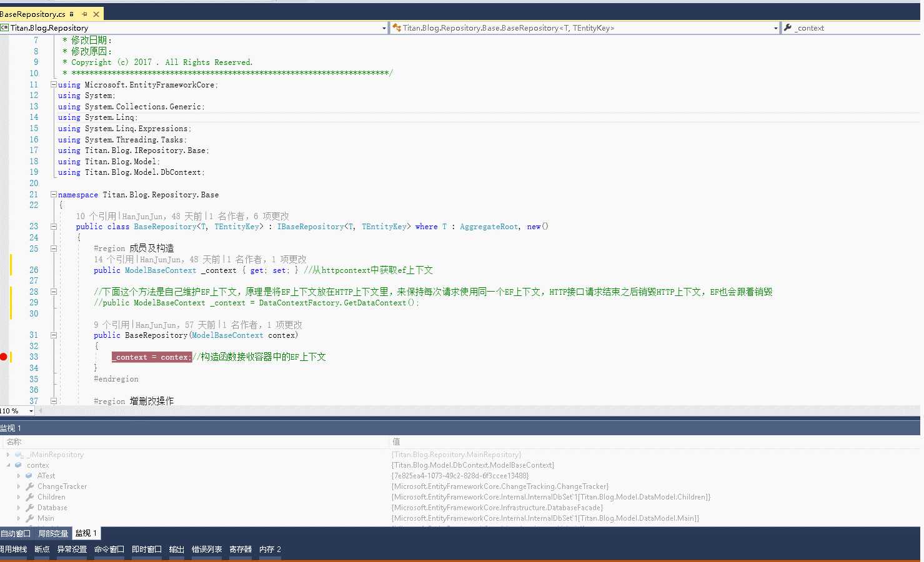Open the 断点 tab
This screenshot has height=562, width=924.
(42, 550)
